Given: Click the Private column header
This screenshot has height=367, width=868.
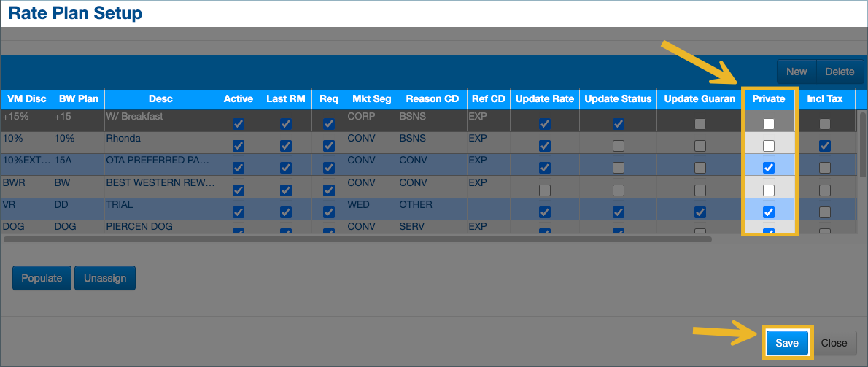Looking at the screenshot, I should click(769, 98).
